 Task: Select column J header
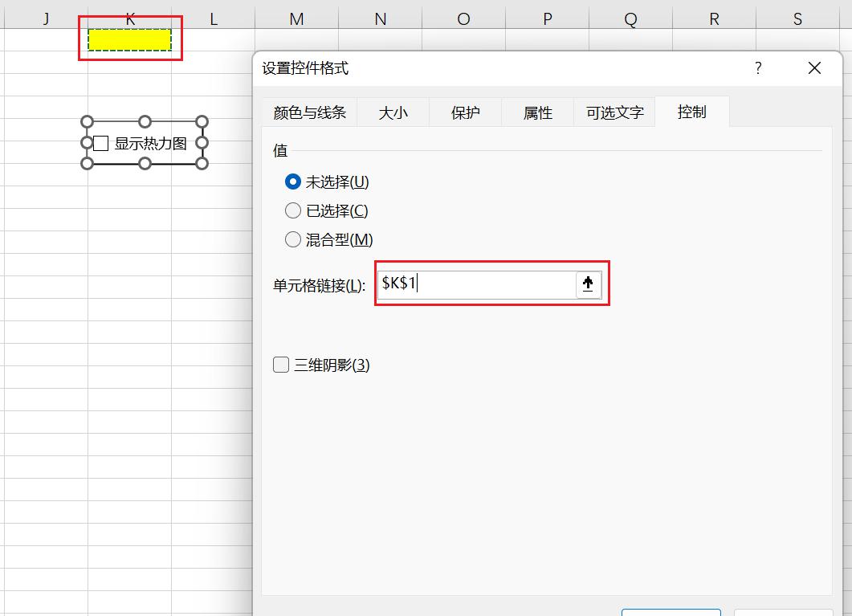pos(47,19)
